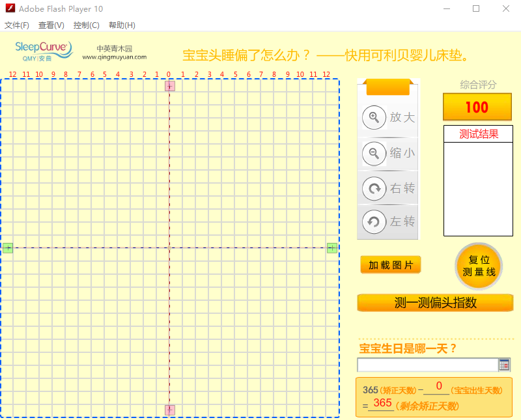Select the right green measurement handle
This screenshot has height=420, width=521.
point(332,248)
